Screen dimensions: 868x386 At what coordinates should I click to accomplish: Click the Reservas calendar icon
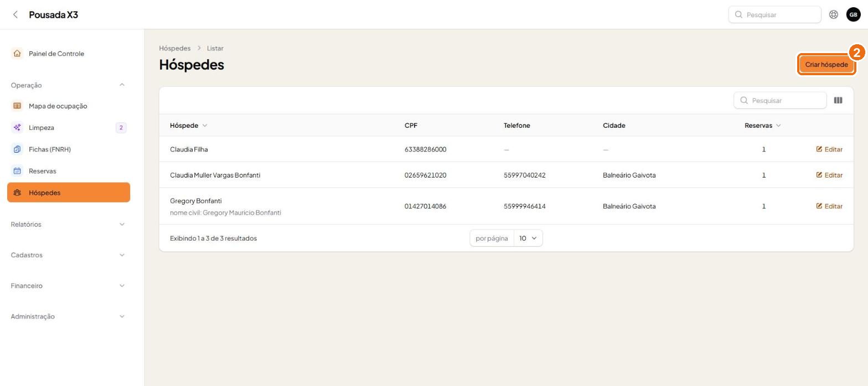click(x=17, y=171)
